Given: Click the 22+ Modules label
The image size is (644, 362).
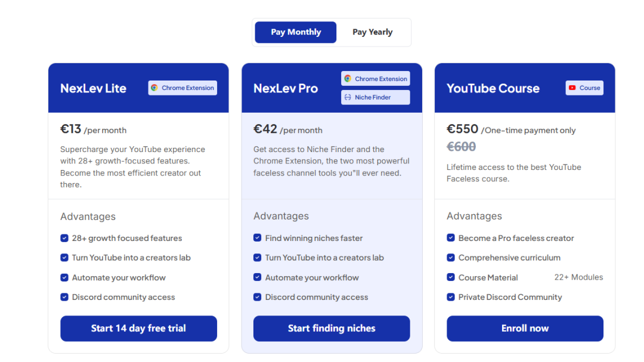Looking at the screenshot, I should pyautogui.click(x=578, y=277).
